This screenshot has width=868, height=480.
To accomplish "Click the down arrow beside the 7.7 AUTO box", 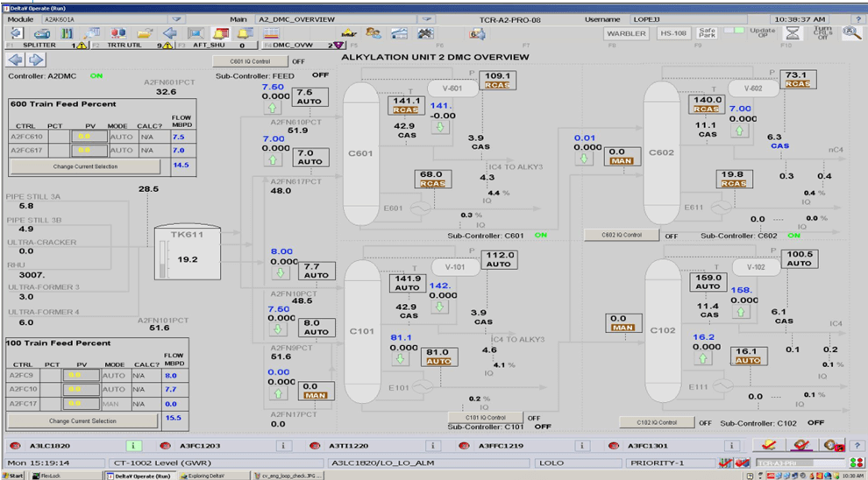I will (280, 272).
